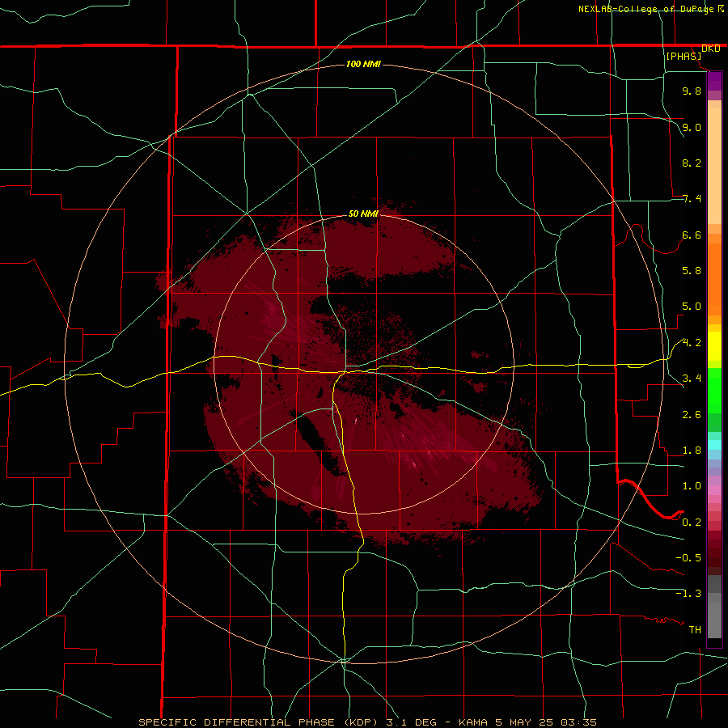Click the 5.8 value on the color scale
Image resolution: width=728 pixels, height=728 pixels.
click(x=692, y=270)
